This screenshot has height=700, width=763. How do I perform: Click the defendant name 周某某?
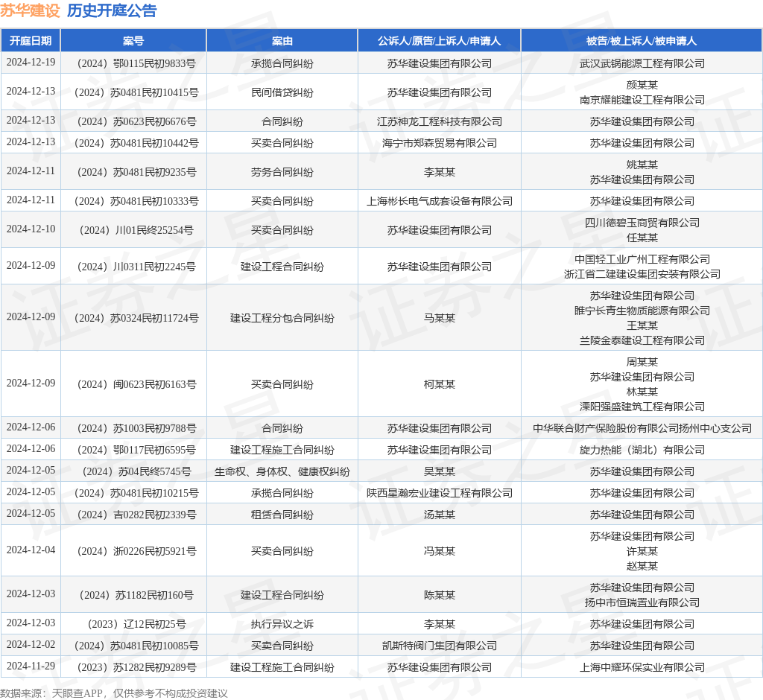642,362
